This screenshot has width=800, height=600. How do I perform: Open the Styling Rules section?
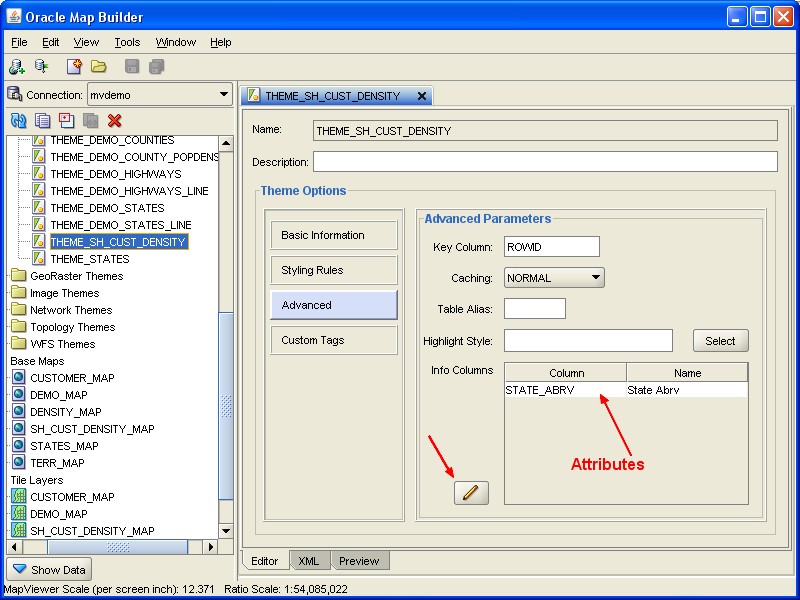coord(334,270)
